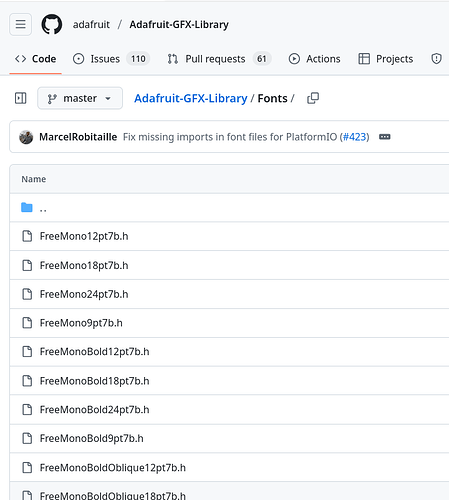
Task: Open FreeMonoBold24pt7b.h file
Action: 94,409
